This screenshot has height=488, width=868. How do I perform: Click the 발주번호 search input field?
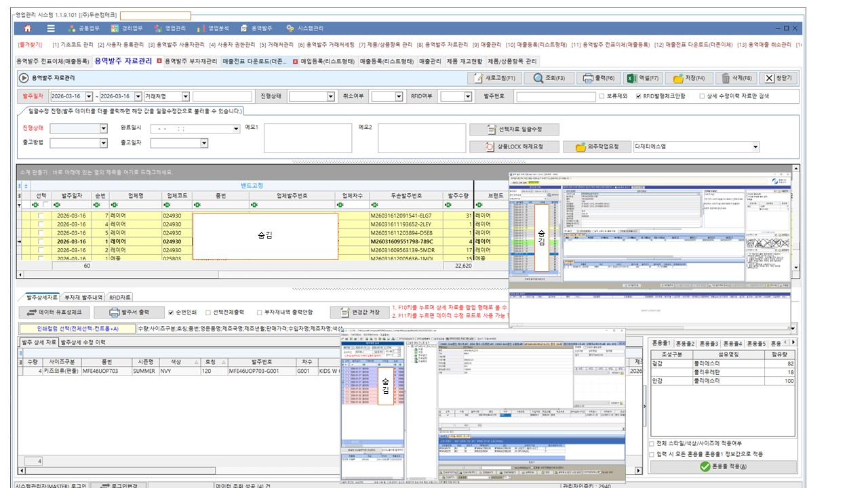point(555,96)
